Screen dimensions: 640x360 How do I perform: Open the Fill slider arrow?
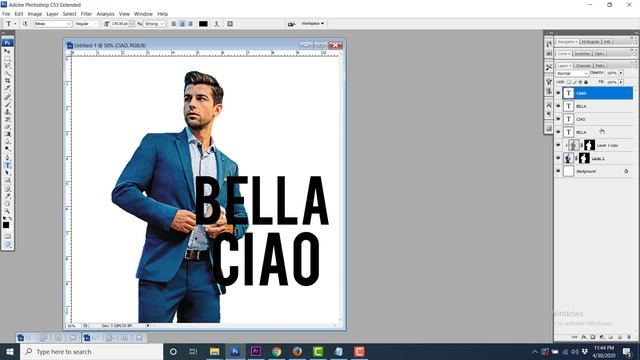621,82
